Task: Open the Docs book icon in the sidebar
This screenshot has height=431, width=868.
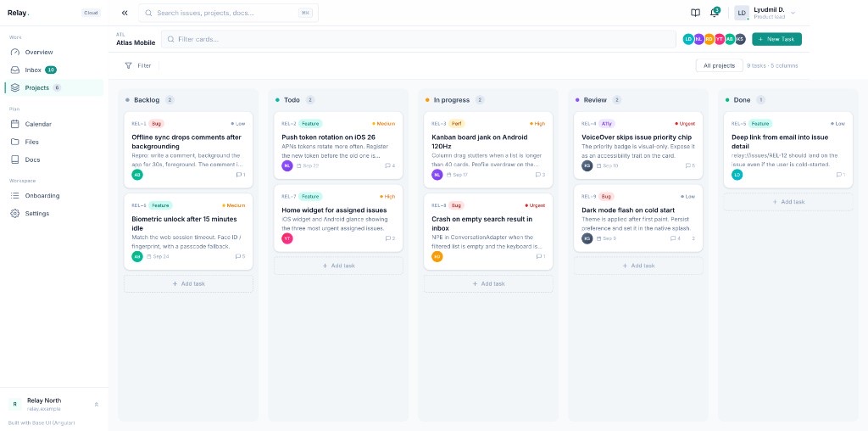Action: 15,160
